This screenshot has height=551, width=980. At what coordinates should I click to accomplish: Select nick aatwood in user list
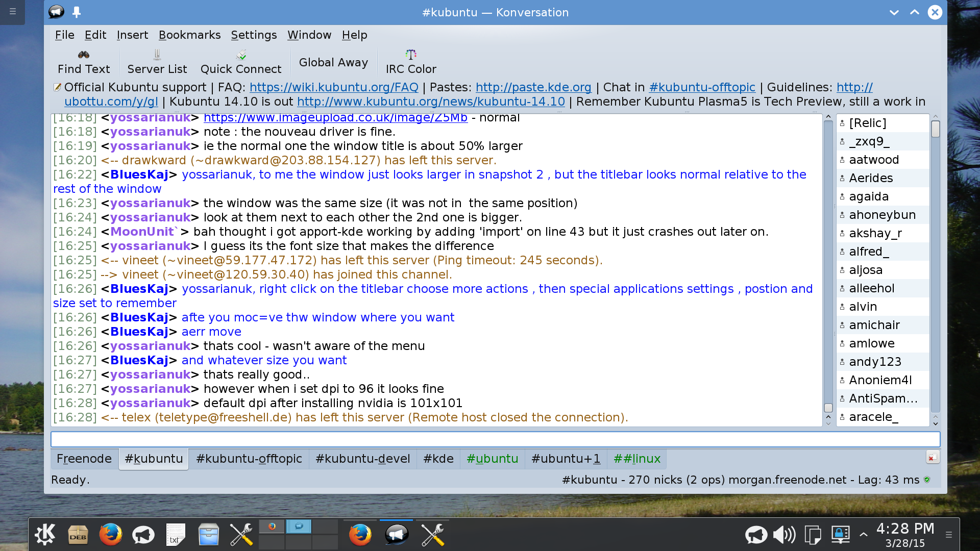883,160
